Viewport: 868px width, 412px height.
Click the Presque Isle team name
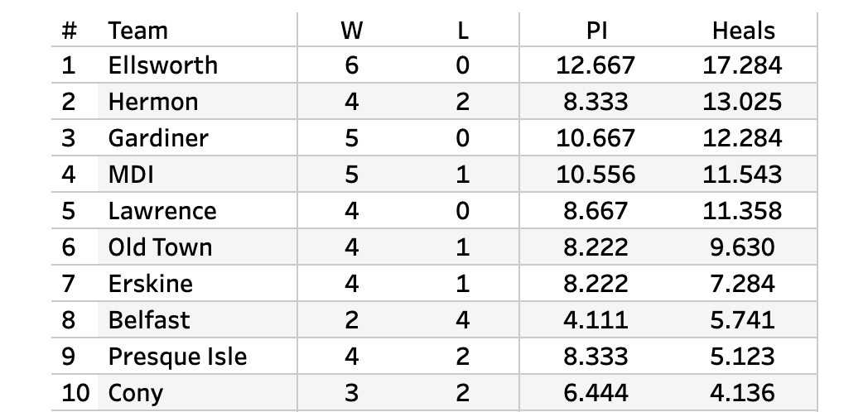pos(177,357)
